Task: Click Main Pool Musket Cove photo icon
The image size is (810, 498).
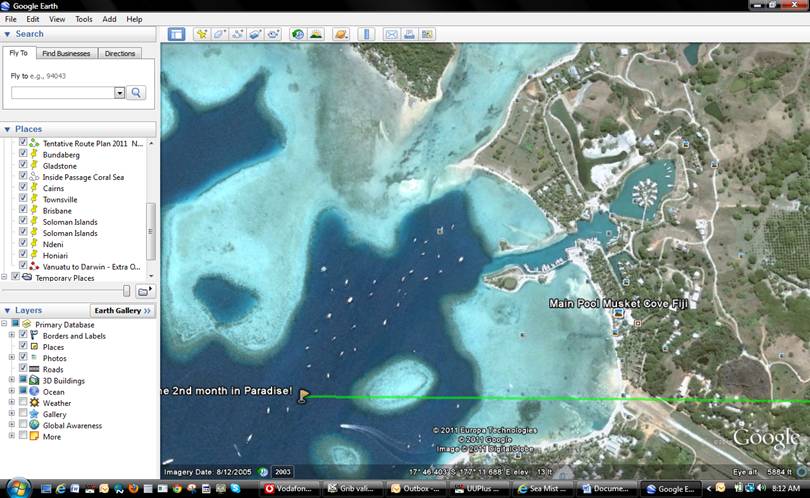Action: tap(618, 313)
